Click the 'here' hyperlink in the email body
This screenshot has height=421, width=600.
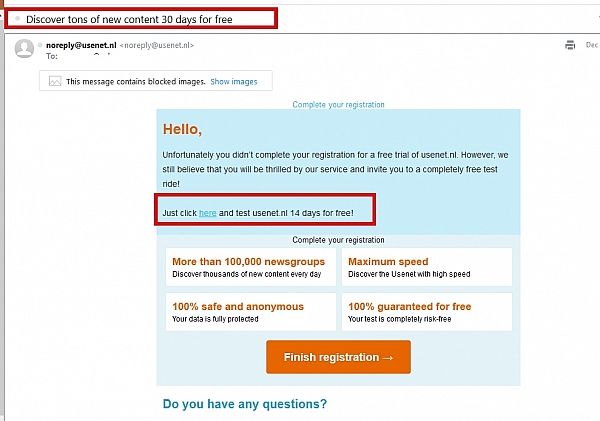207,213
